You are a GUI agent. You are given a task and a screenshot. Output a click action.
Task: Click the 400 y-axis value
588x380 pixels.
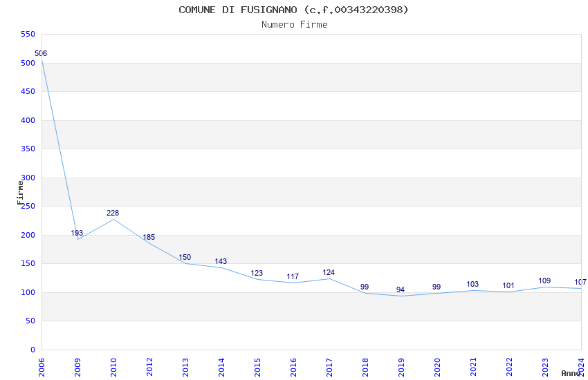28,120
